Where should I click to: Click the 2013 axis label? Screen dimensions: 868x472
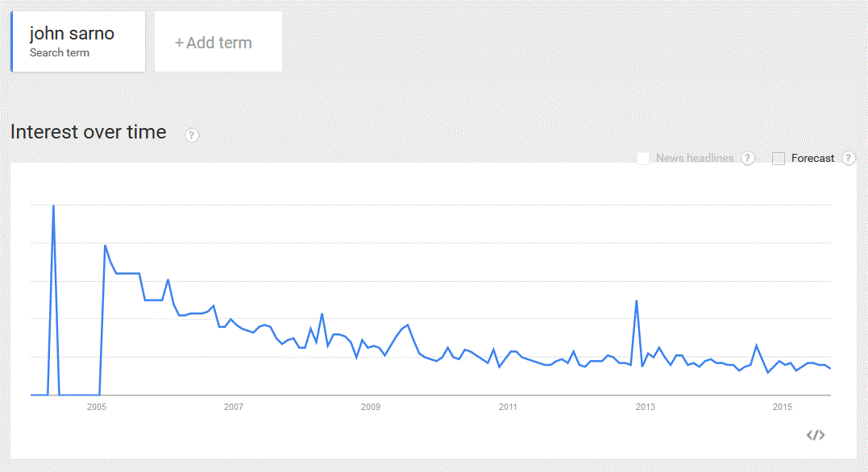coord(645,407)
